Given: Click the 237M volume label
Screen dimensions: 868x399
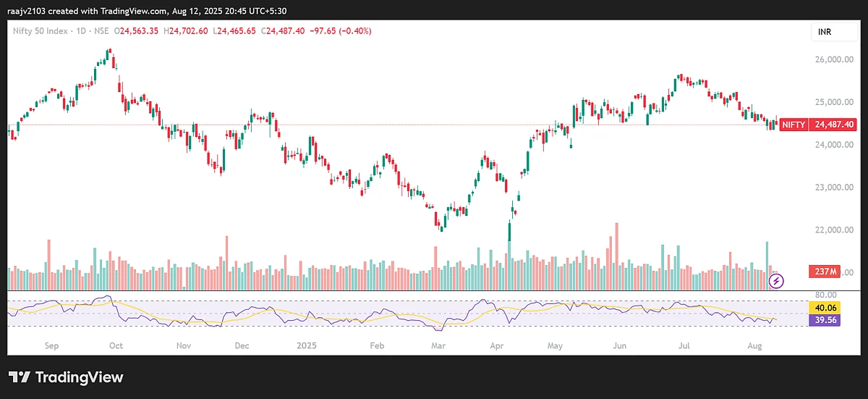Looking at the screenshot, I should (823, 272).
